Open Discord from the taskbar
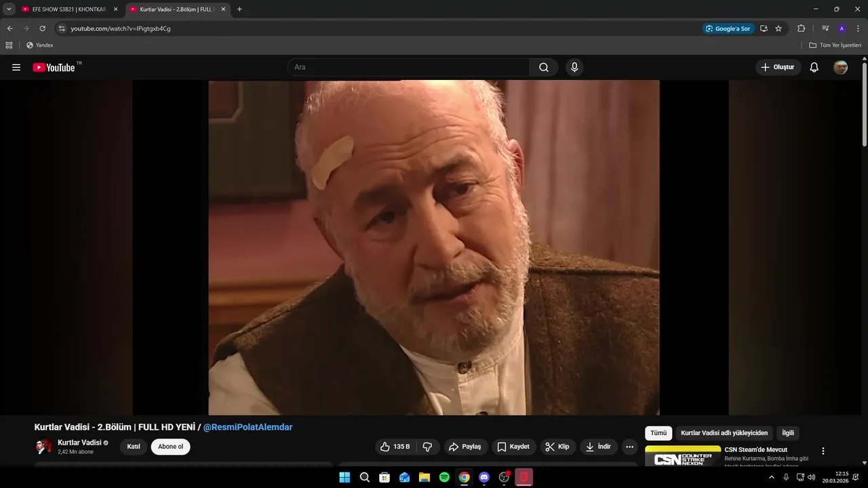Viewport: 868px width, 488px height. click(x=484, y=477)
